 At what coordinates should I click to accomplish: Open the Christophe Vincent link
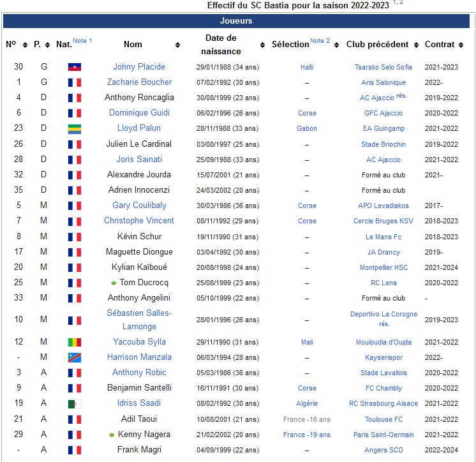tap(139, 220)
